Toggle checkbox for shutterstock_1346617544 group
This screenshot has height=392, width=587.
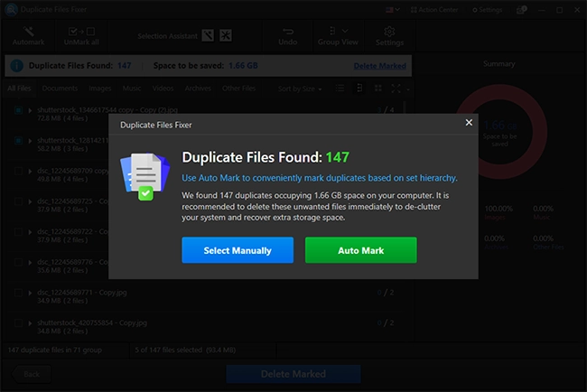[x=18, y=110]
